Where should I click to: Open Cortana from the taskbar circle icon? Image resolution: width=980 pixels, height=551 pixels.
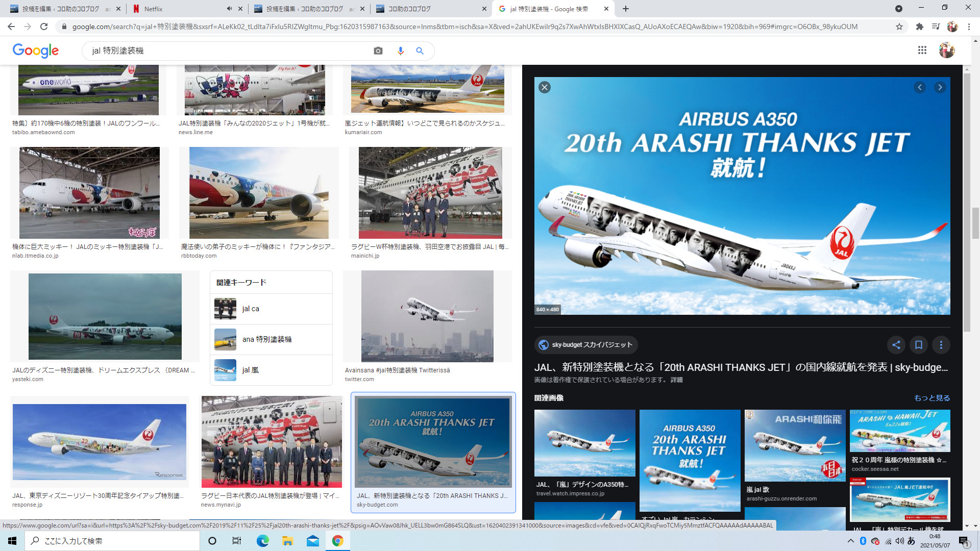212,541
